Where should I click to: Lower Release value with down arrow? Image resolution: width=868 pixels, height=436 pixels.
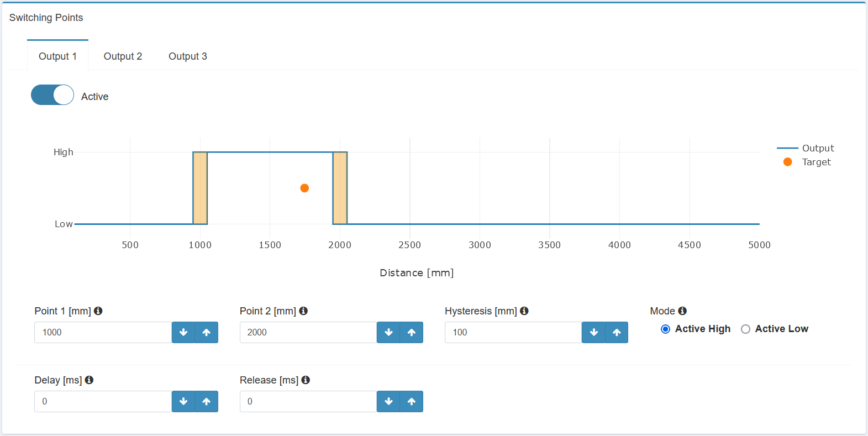(x=388, y=402)
